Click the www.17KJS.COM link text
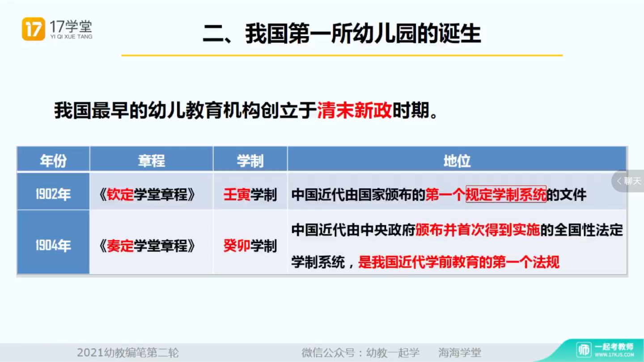Image resolution: width=644 pixels, height=362 pixels. pyautogui.click(x=614, y=354)
